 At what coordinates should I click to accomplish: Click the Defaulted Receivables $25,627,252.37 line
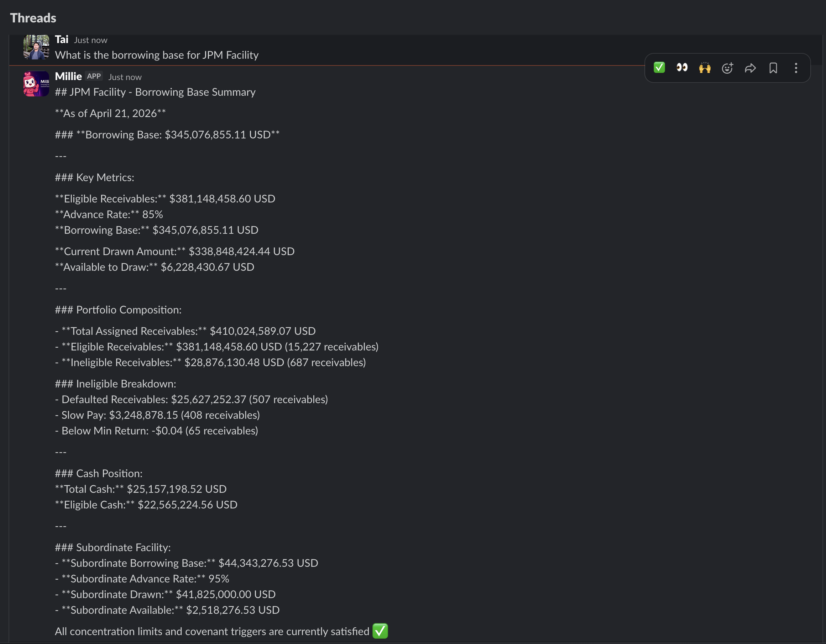pos(192,400)
